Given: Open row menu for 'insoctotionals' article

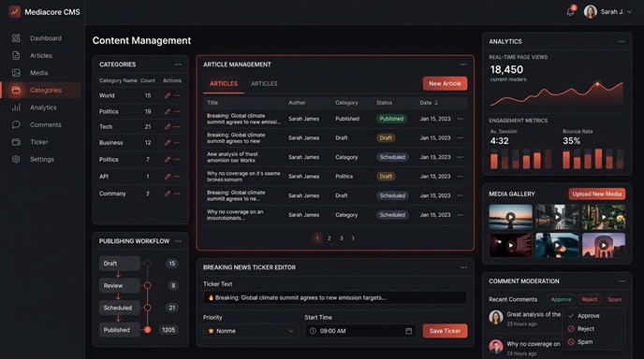Looking at the screenshot, I should tap(460, 215).
